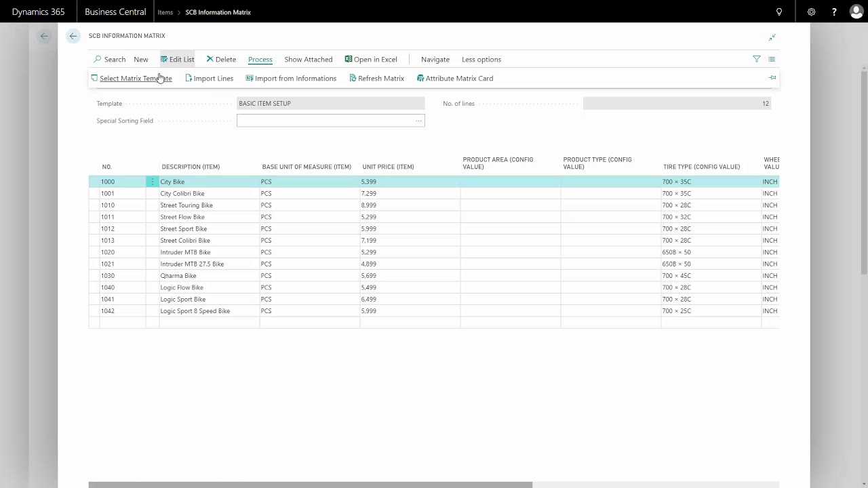Select item number 1010

coord(108,205)
